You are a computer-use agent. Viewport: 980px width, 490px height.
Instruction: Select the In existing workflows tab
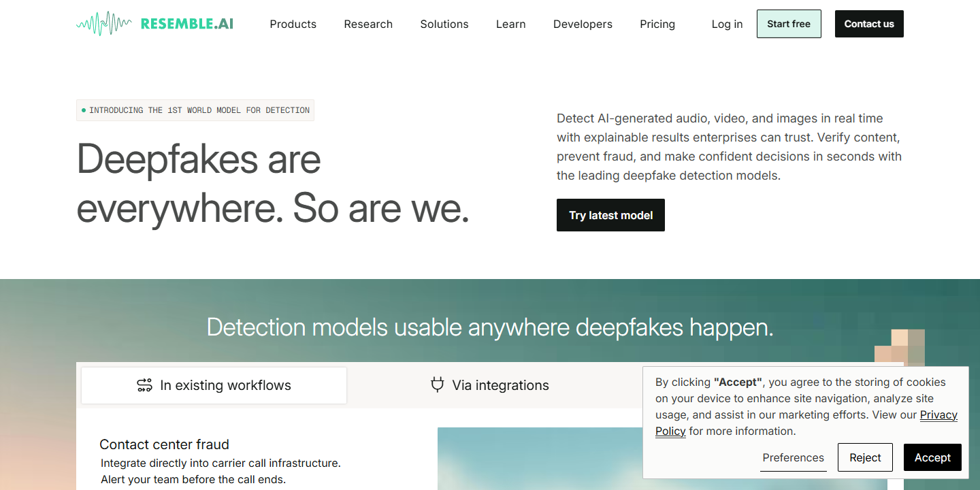214,385
